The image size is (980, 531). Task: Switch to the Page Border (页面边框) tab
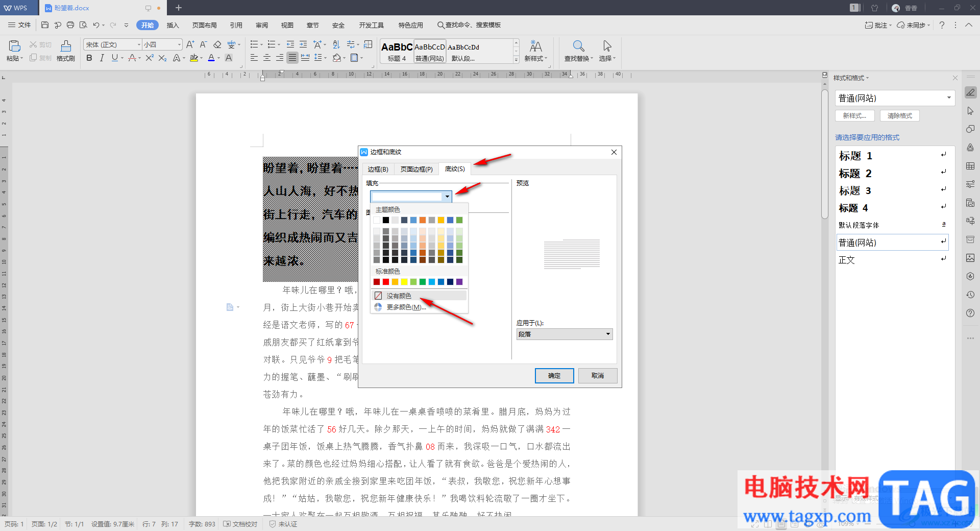pos(416,169)
